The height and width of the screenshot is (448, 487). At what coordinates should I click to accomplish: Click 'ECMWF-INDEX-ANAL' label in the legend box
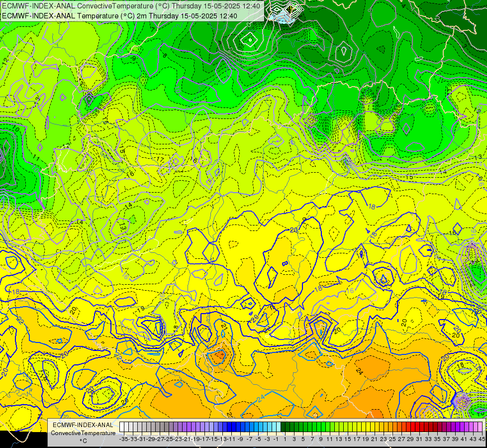[x=83, y=425]
